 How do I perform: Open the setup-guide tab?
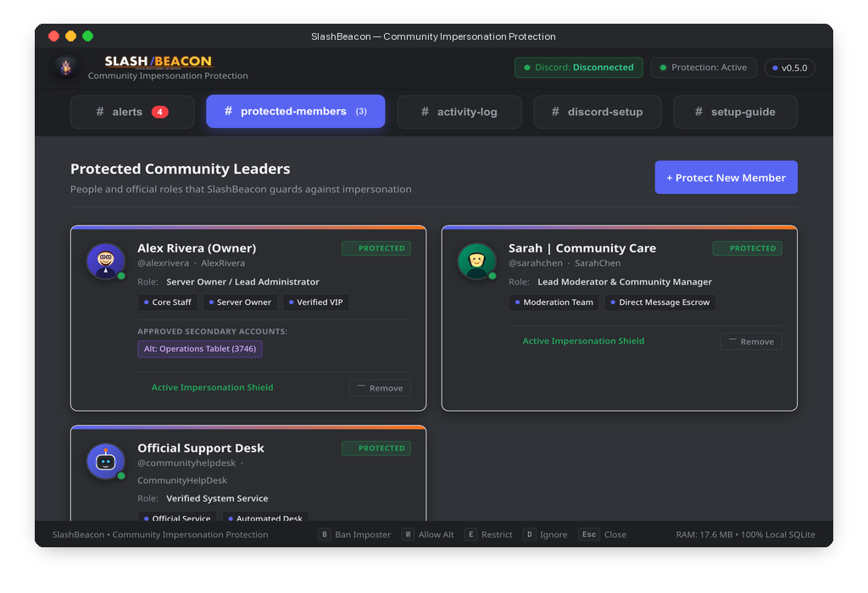coord(735,112)
